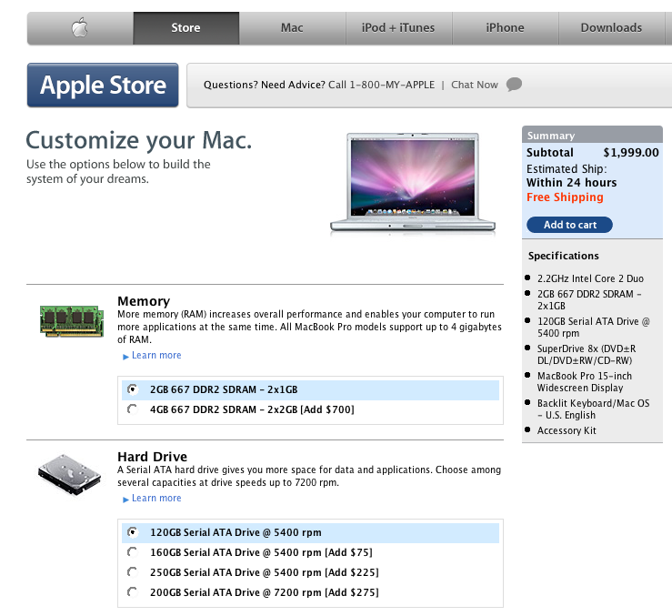
Task: Click the MacBook Pro laptop picture
Action: tap(413, 183)
